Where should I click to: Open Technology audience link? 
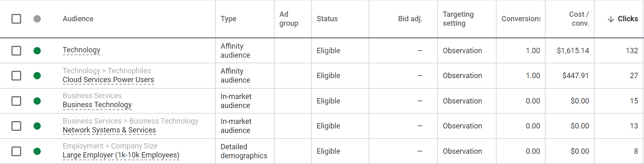(x=81, y=50)
